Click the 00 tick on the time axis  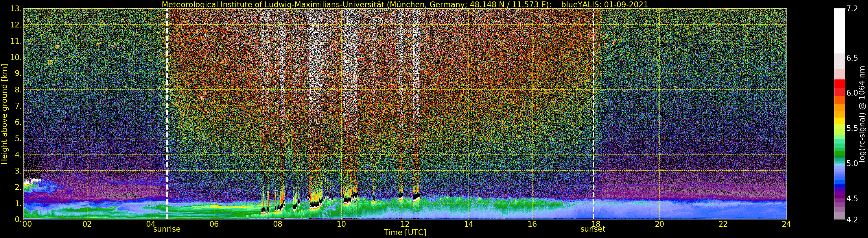(x=27, y=224)
